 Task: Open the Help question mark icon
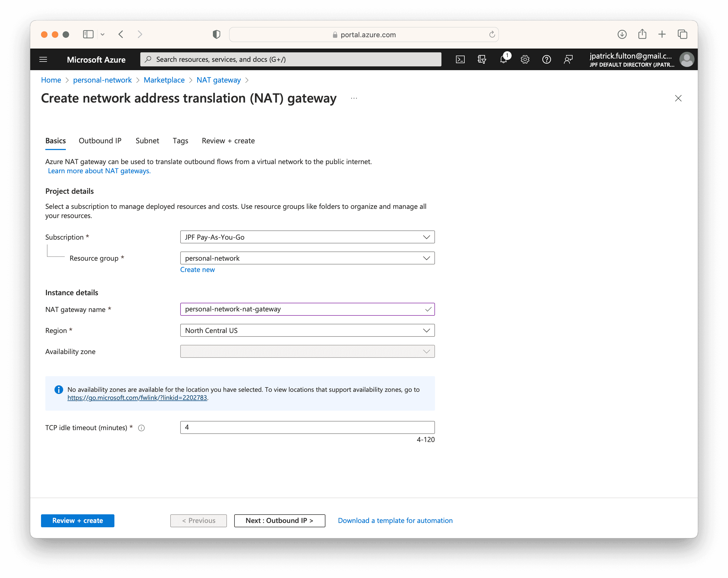[x=546, y=59]
